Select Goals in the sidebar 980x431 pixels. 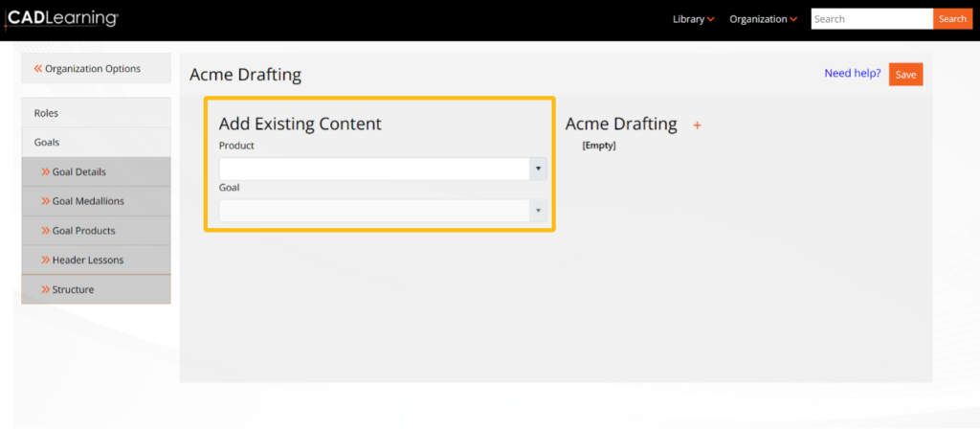tap(47, 142)
